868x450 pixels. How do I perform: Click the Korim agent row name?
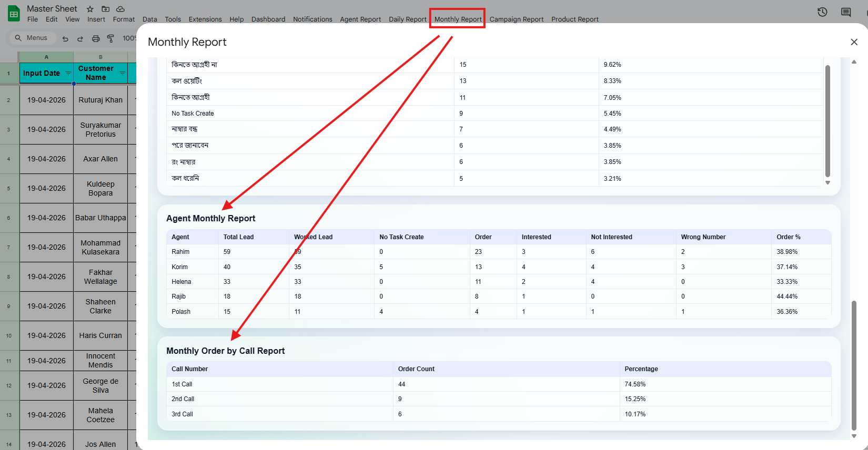pos(179,267)
